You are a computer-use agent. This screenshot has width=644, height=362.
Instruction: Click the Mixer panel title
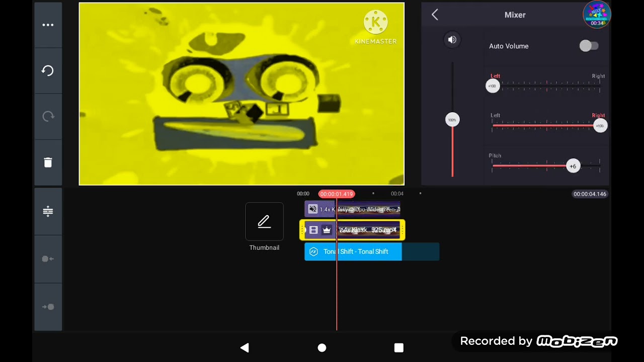coord(515,15)
